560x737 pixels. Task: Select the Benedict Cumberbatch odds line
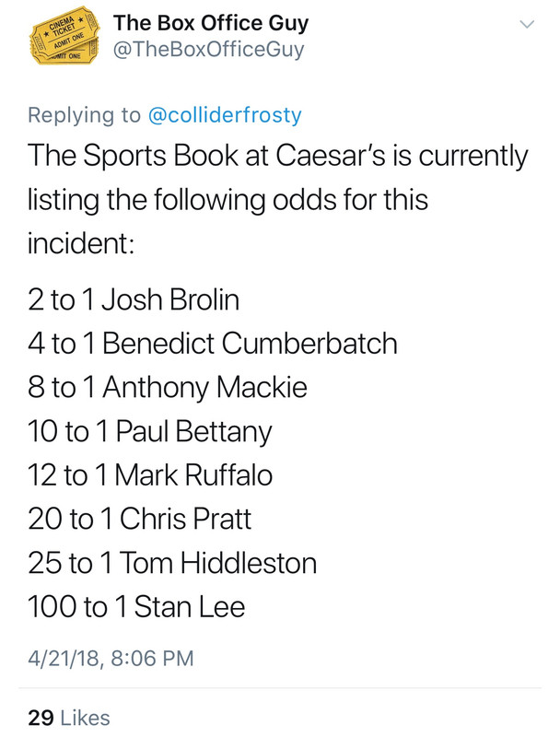tap(213, 343)
